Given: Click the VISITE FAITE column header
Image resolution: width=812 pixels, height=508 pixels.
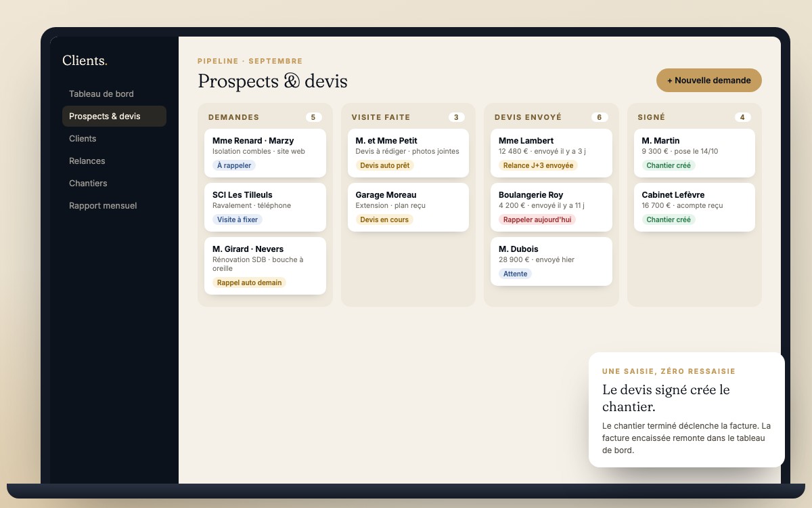Looking at the screenshot, I should point(381,117).
